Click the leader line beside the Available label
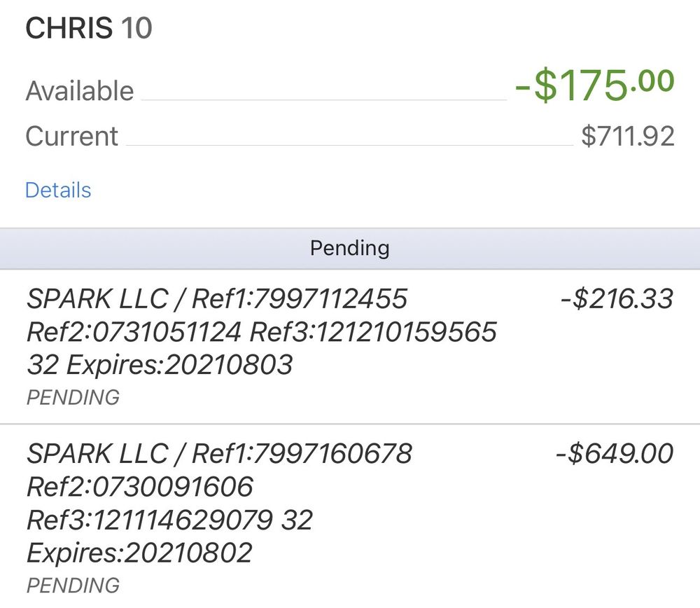This screenshot has height=608, width=700. tap(323, 100)
